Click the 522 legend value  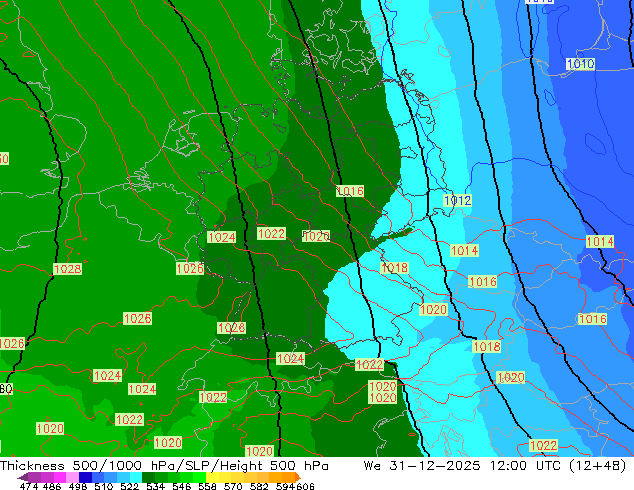pyautogui.click(x=128, y=486)
